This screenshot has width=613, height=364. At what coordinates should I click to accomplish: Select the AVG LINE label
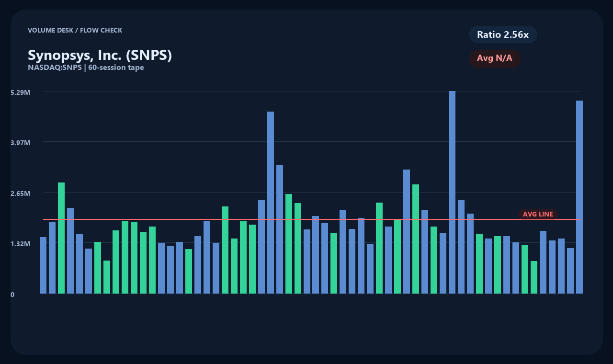click(538, 214)
